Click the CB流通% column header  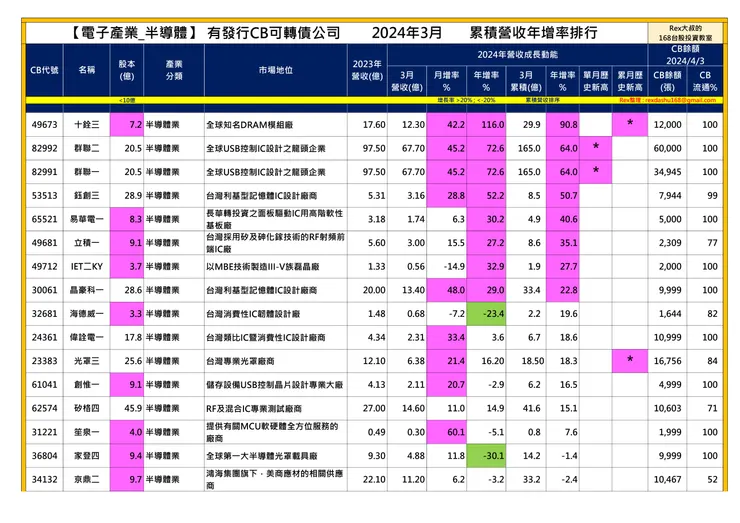(x=705, y=81)
